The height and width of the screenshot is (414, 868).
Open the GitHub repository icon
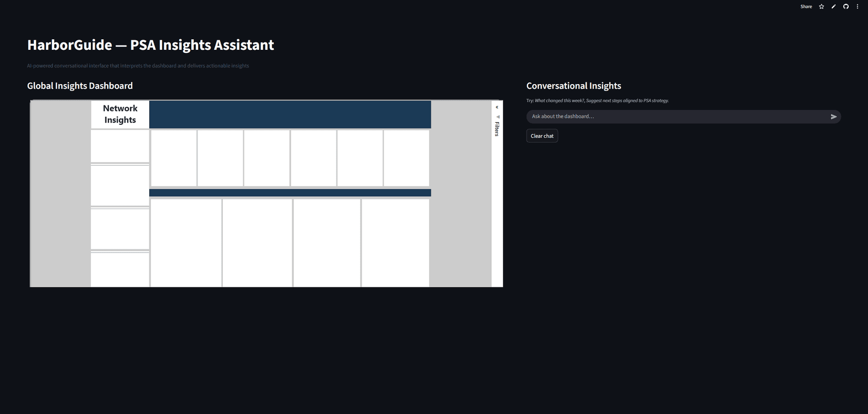click(x=845, y=7)
